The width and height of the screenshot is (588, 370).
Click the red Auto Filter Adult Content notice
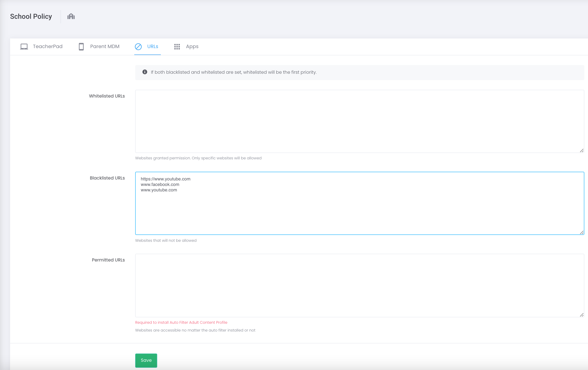pyautogui.click(x=181, y=322)
